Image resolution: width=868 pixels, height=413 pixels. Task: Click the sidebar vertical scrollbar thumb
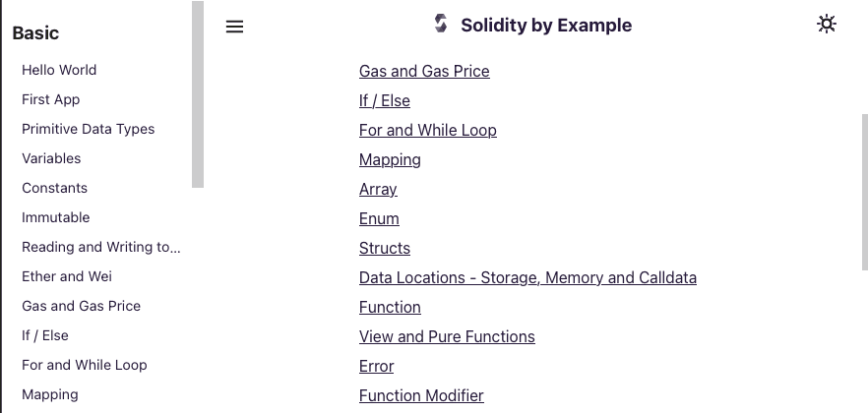pyautogui.click(x=198, y=94)
